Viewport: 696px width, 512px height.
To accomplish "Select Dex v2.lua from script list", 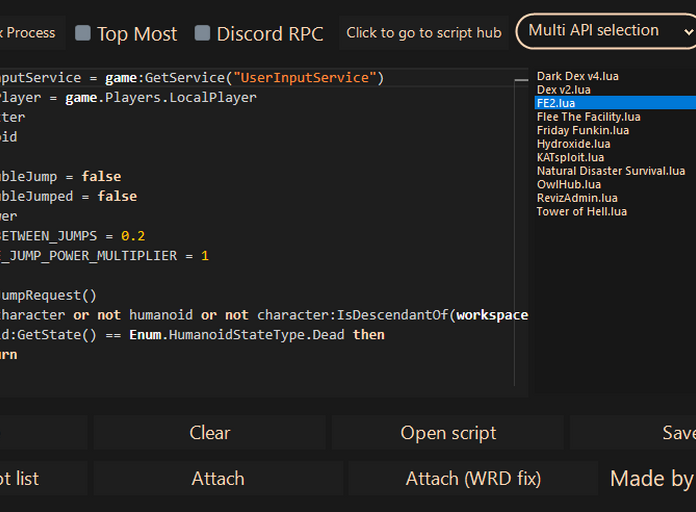I will (x=564, y=90).
